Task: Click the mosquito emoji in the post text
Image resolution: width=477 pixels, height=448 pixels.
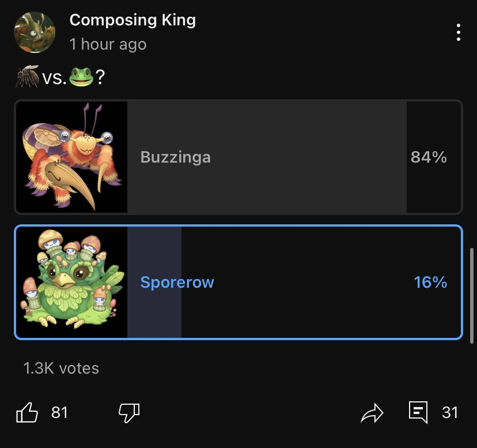Action: pos(24,74)
